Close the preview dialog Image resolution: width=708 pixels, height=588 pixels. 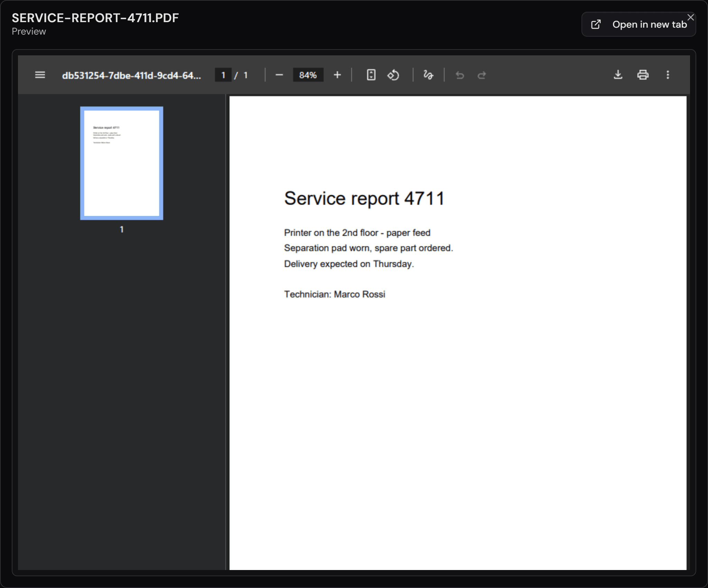691,17
